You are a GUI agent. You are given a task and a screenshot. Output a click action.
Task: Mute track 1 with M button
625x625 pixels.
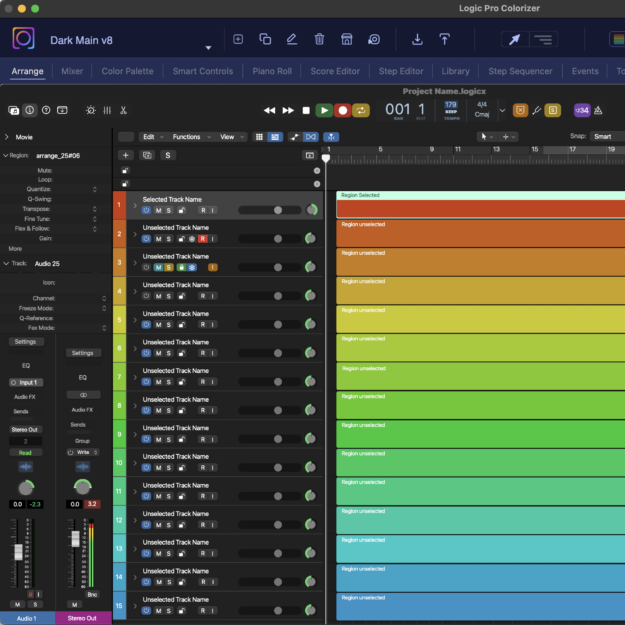159,210
